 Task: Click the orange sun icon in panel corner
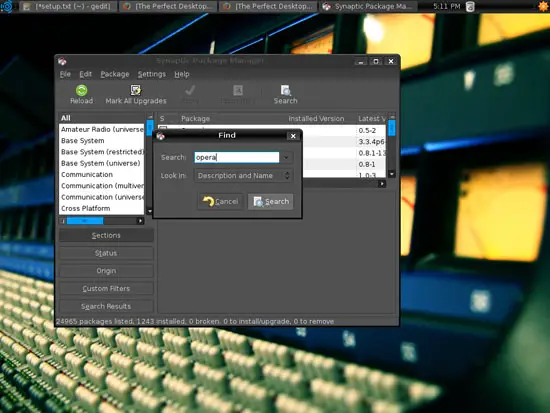click(x=543, y=6)
